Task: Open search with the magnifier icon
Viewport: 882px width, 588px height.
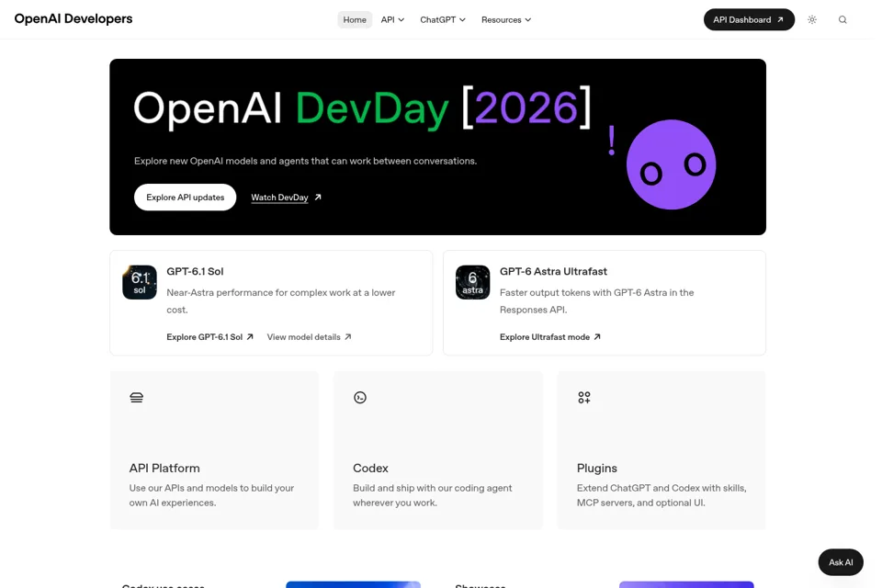Action: pos(842,19)
